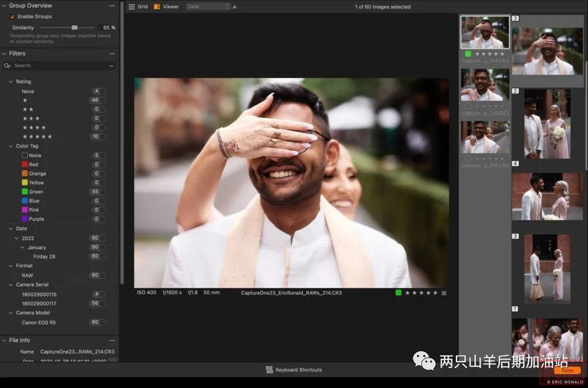This screenshot has height=388, width=588.
Task: Open Group Overview panel options menu
Action: pos(112,6)
